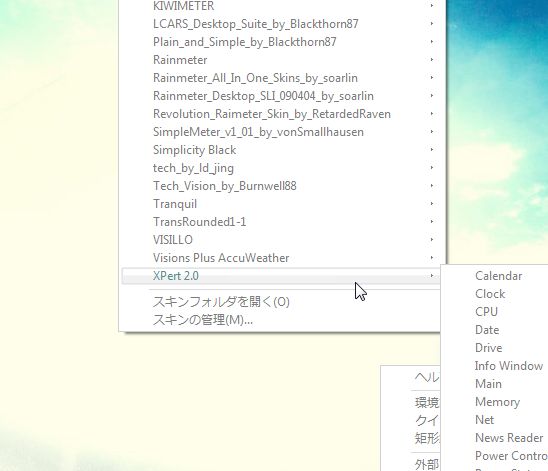
Task: Expand arrow beside LCARS_Desktop_Suite_by_Blackthorn87
Action: pyautogui.click(x=432, y=24)
